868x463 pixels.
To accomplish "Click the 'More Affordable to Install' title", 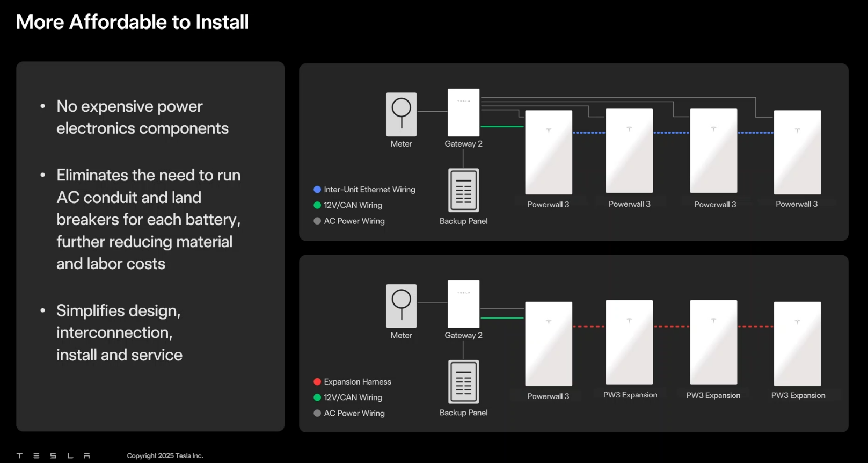I will (132, 22).
